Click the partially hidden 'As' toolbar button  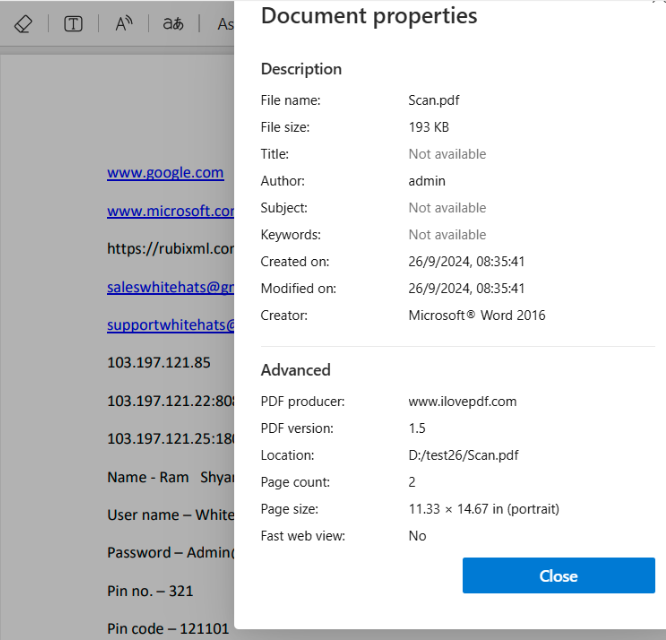click(x=225, y=25)
